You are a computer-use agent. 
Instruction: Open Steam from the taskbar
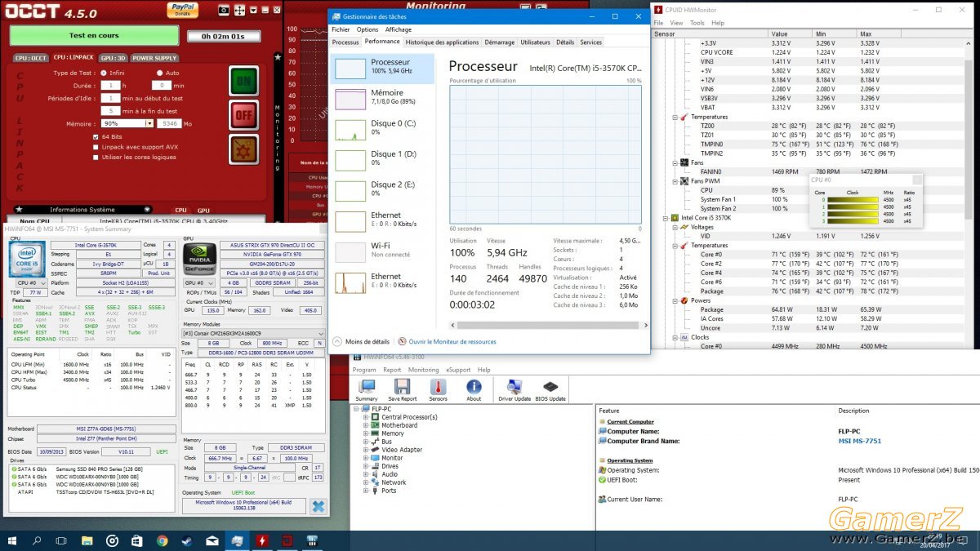(187, 540)
